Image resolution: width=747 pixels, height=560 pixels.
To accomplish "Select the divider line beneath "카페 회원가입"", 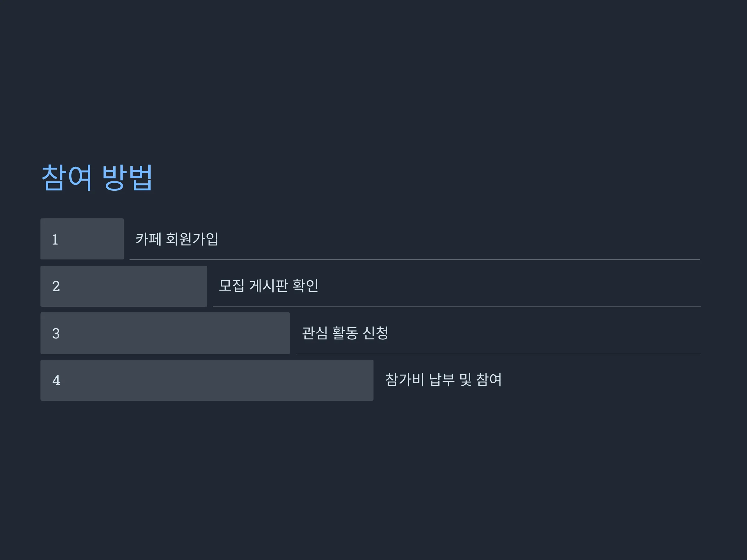I will point(415,259).
